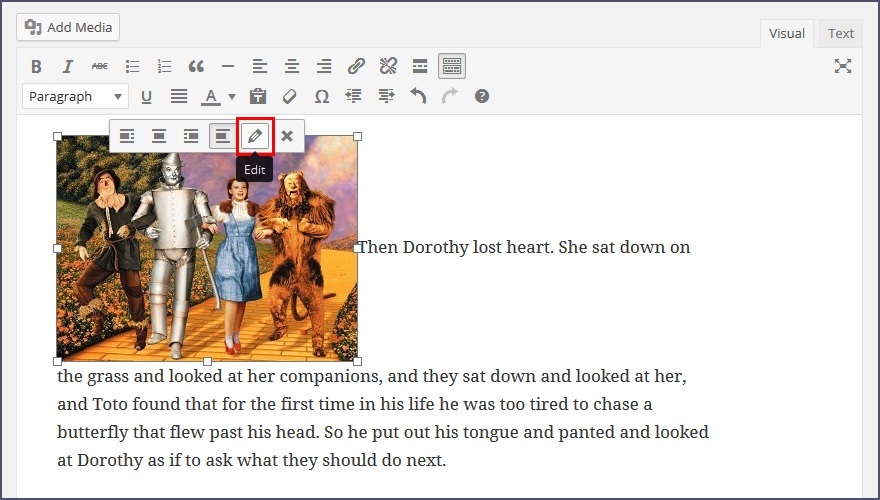Screen dimensions: 880x500
Task: Click the special character omega icon
Action: (x=322, y=97)
